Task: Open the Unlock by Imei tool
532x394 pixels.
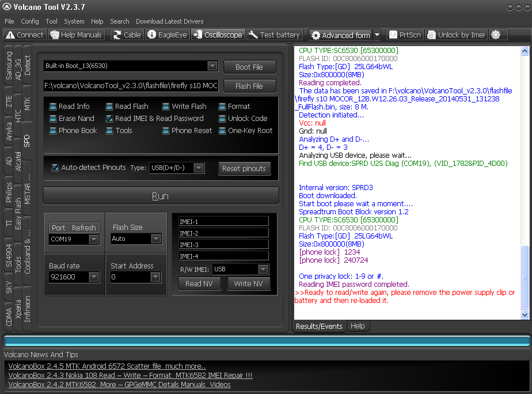Action: point(455,35)
